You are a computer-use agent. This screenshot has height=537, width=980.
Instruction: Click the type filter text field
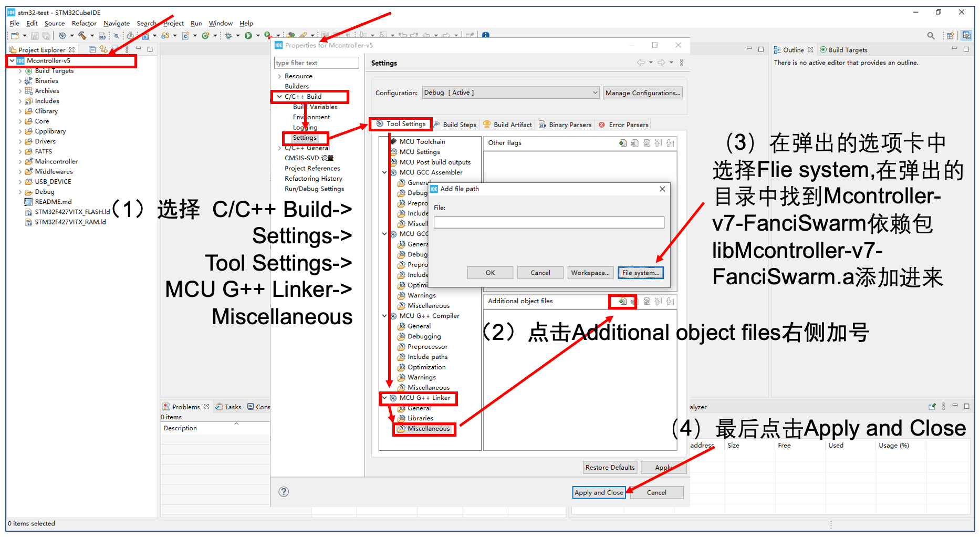[317, 63]
